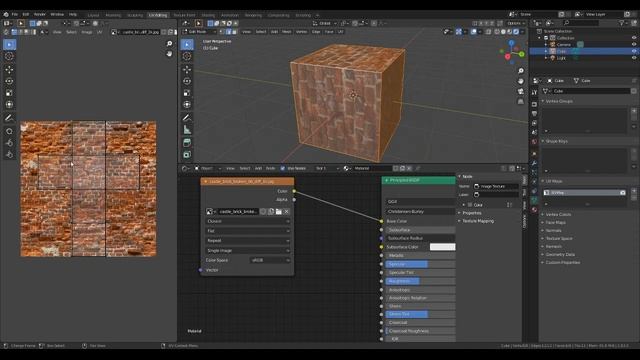Click the Blender logo in the top menu bar
The image size is (640, 360).
coord(6,14)
